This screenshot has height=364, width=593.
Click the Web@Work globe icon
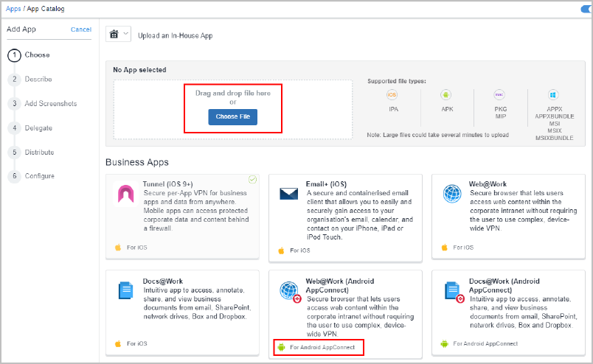click(451, 194)
